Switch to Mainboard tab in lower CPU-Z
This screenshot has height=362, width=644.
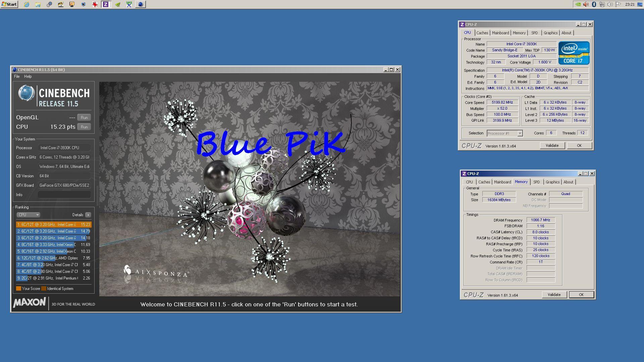(502, 182)
